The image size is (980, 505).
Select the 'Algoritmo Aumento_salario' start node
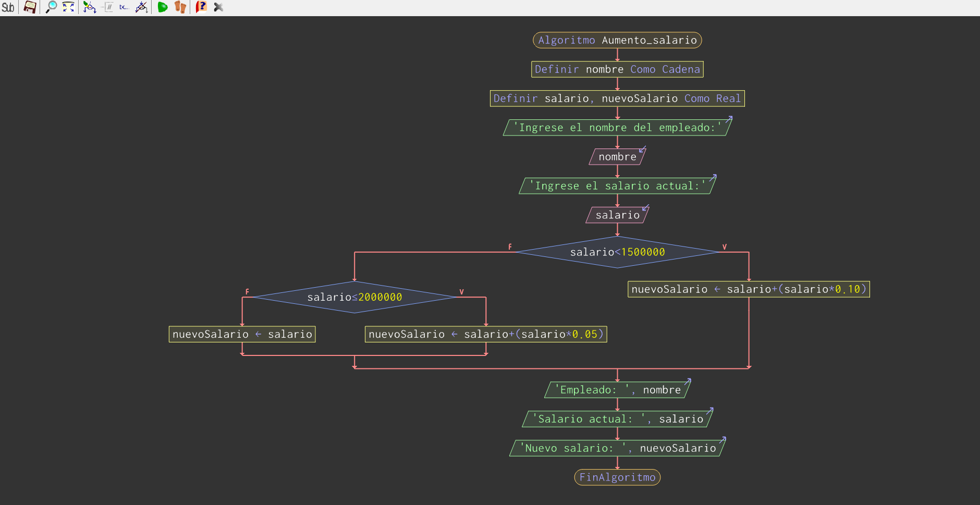click(617, 40)
